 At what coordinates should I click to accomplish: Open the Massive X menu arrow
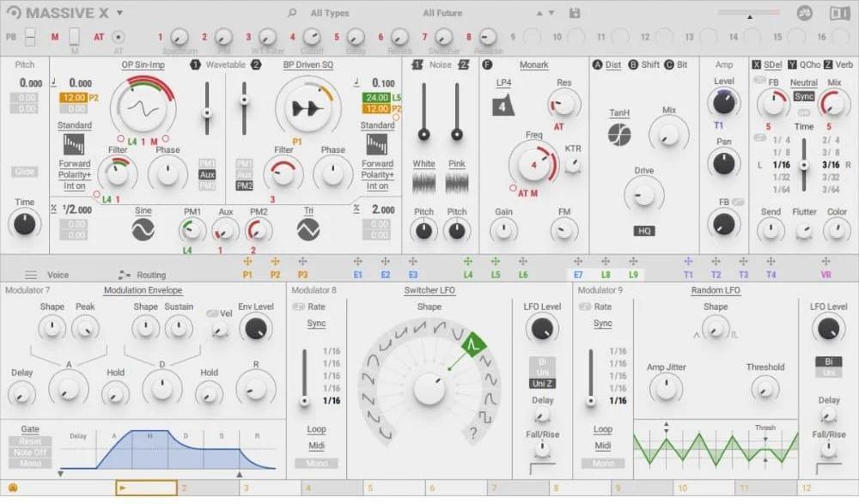pos(119,13)
